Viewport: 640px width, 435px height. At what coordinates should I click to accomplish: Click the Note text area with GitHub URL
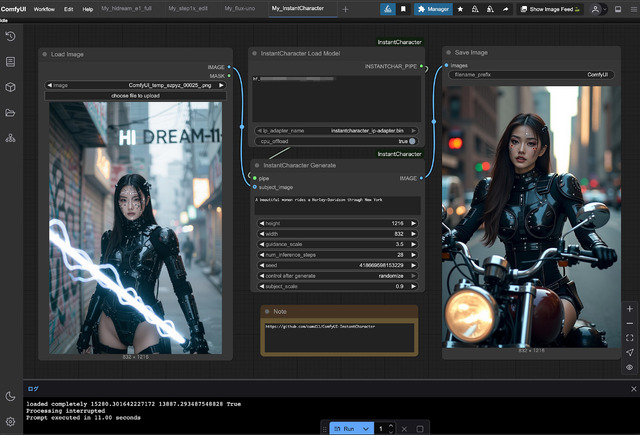[340, 337]
